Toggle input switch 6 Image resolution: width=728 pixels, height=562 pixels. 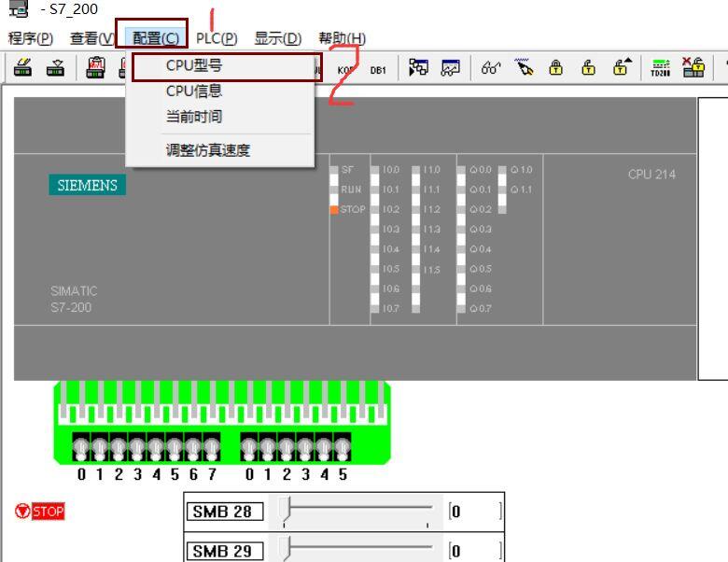193,448
